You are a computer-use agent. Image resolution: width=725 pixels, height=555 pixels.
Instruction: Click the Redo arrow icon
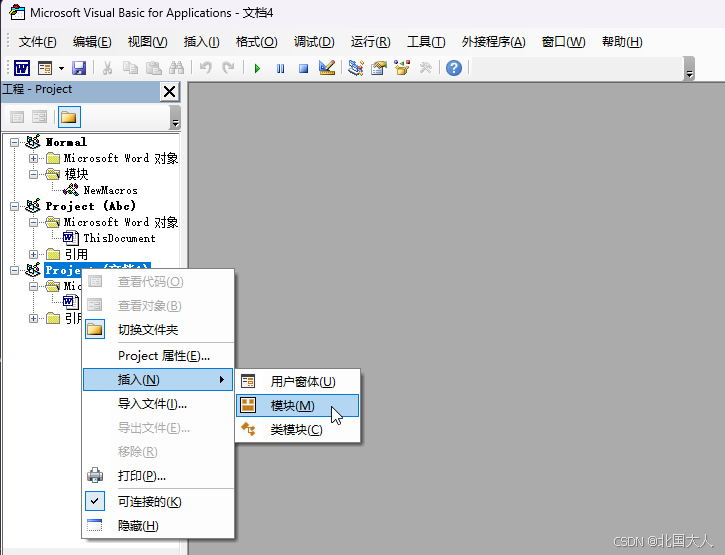[x=228, y=68]
